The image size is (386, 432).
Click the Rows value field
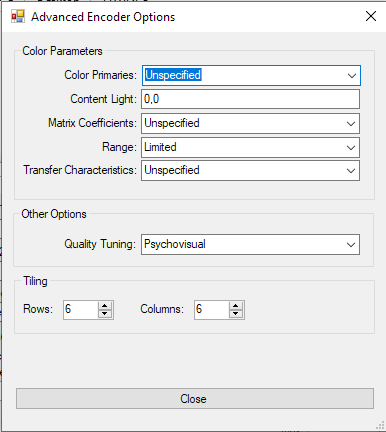tap(81, 310)
